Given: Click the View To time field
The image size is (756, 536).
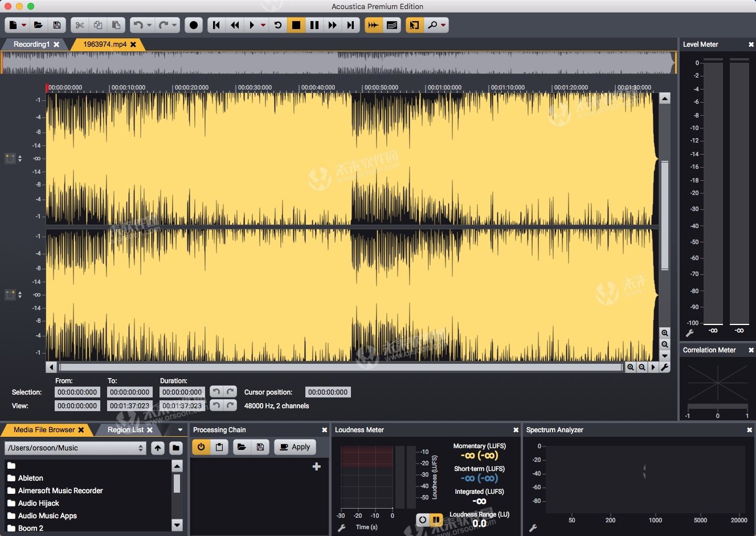Looking at the screenshot, I should [x=130, y=406].
